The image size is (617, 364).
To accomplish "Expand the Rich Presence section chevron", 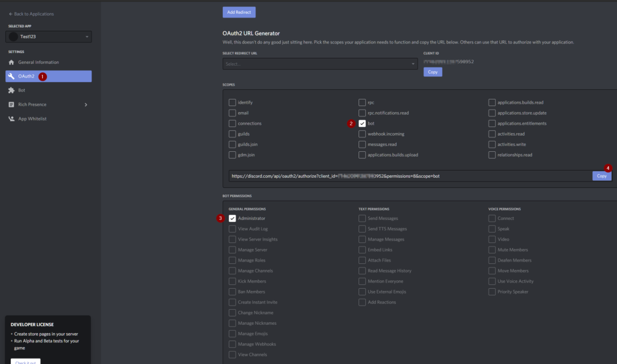I will click(x=84, y=104).
